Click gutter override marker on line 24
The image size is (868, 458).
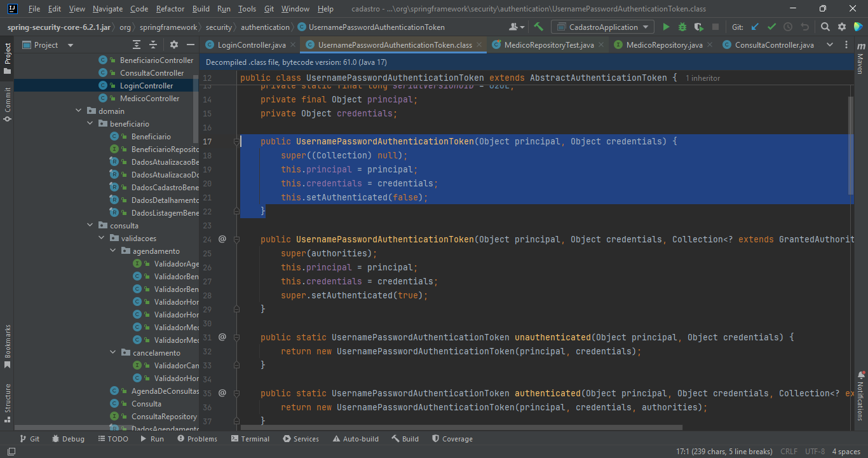(x=222, y=239)
